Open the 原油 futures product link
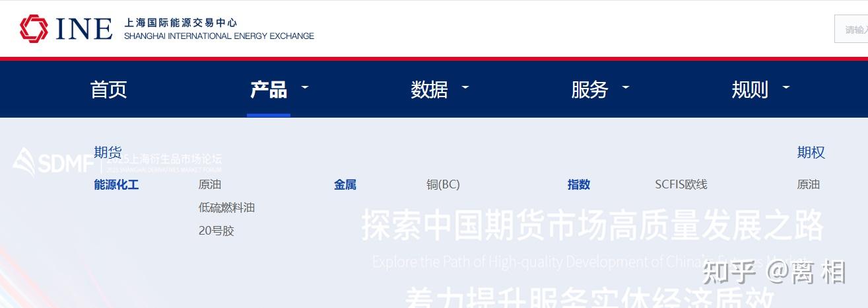 [210, 184]
